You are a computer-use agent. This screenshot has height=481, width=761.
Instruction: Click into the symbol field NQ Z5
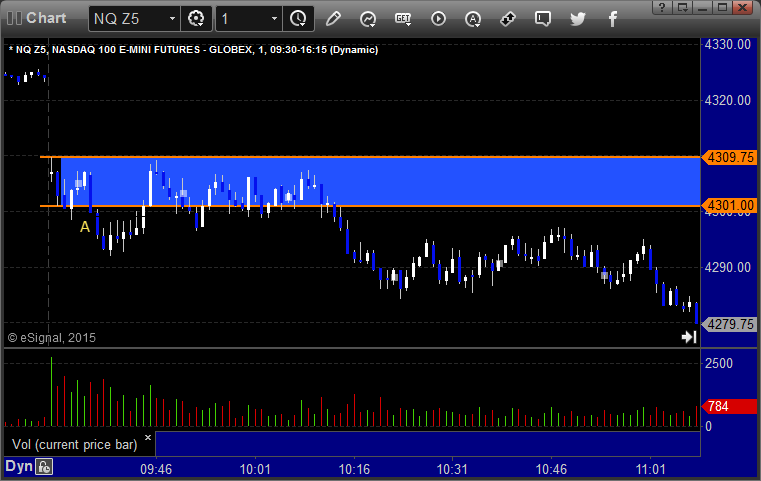tap(129, 19)
